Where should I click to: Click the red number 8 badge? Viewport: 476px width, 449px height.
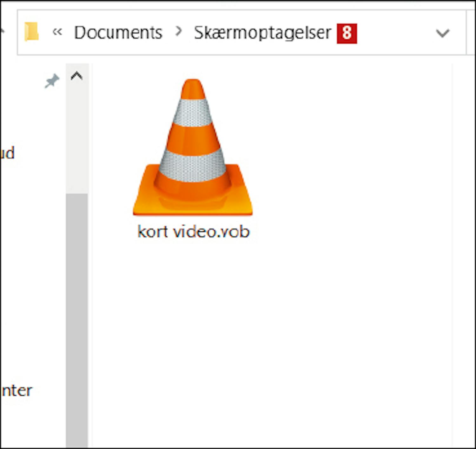347,33
